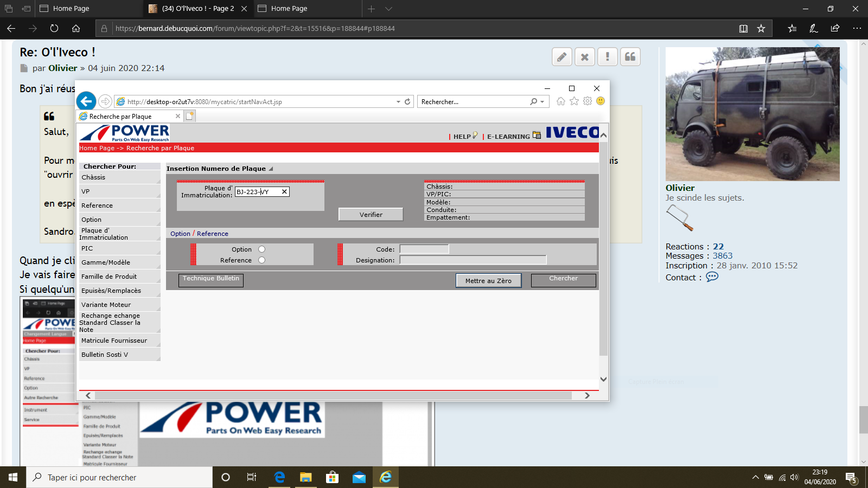Open the Edge reading view icon
The image size is (868, 488).
[x=743, y=28]
